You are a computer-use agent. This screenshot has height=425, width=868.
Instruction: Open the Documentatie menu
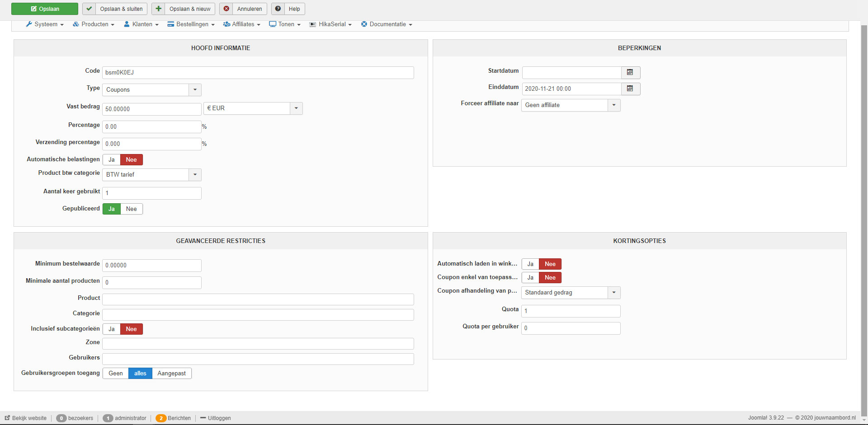[x=387, y=24]
